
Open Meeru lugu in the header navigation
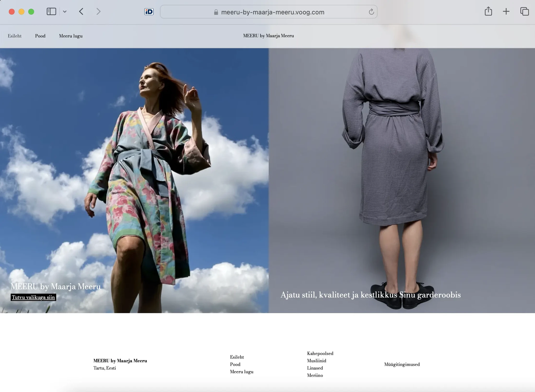click(71, 36)
